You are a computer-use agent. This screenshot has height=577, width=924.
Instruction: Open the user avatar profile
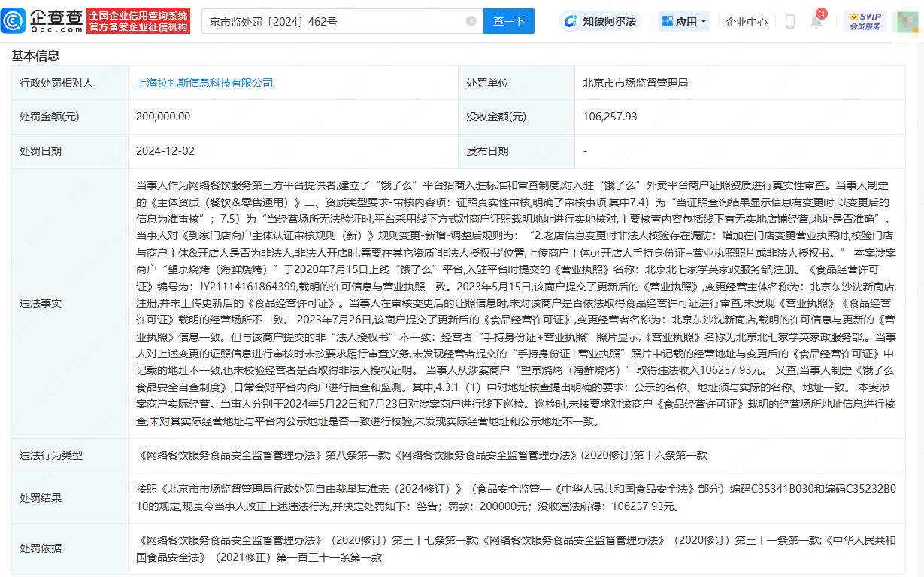tap(907, 21)
